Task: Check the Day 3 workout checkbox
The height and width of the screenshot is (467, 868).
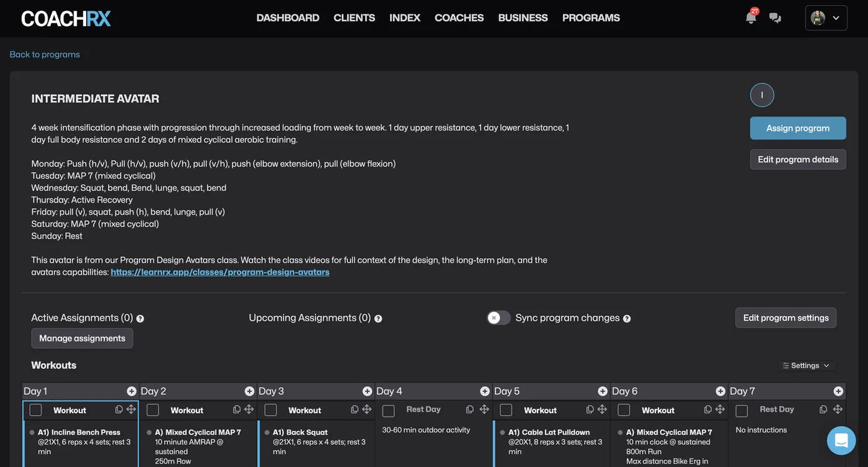Action: [271, 410]
